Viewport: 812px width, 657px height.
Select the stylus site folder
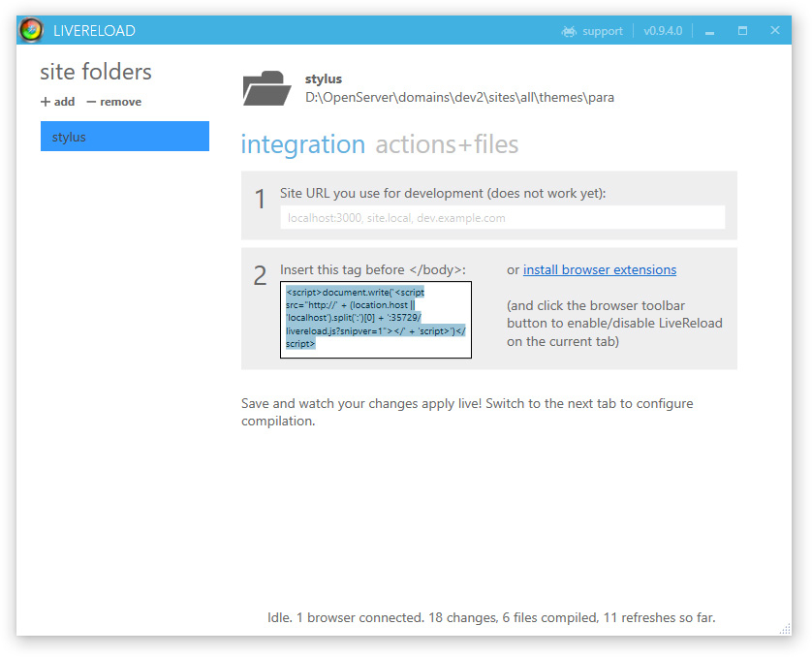[125, 137]
